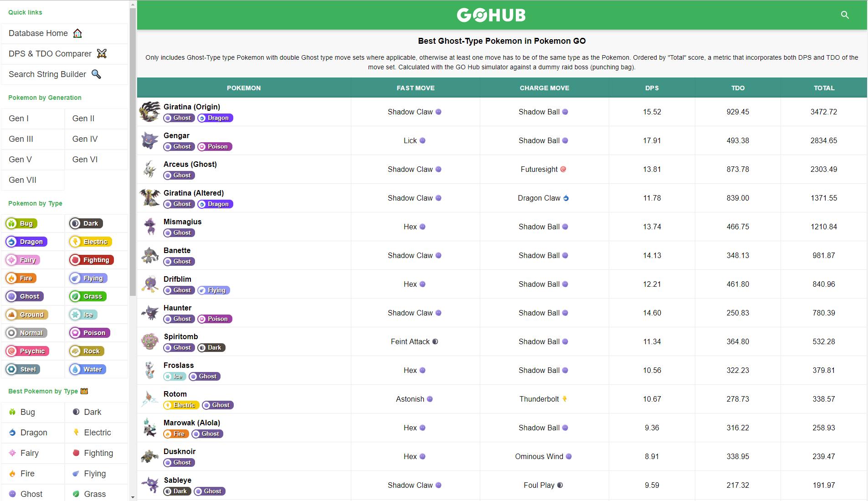This screenshot has width=868, height=501.
Task: Open Best Bug Pokemon link
Action: click(33, 412)
